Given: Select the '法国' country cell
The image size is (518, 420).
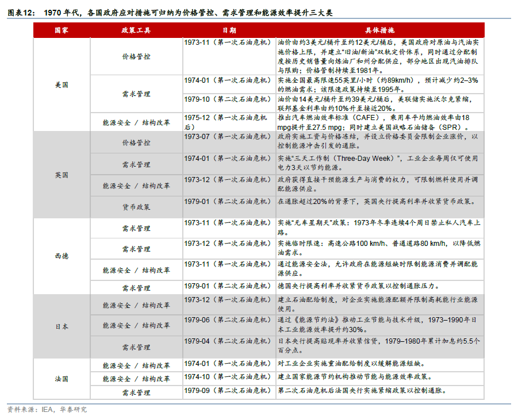Looking at the screenshot, I should click(x=62, y=379).
